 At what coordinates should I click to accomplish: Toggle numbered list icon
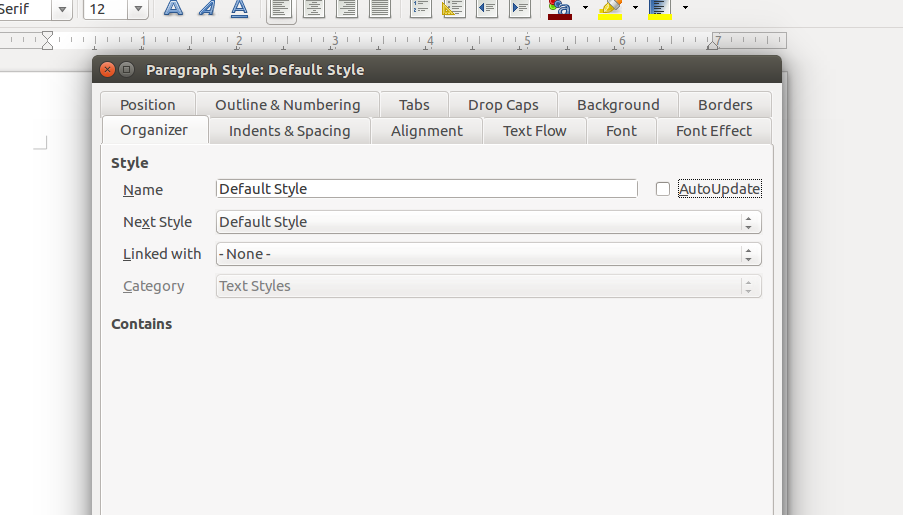pos(421,9)
